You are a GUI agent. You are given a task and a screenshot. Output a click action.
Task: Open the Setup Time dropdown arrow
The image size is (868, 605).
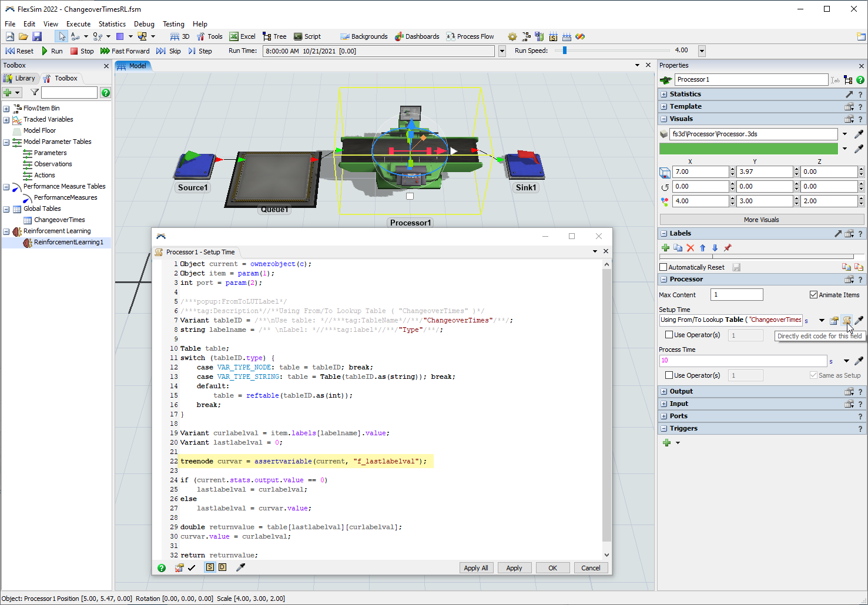[x=822, y=320]
